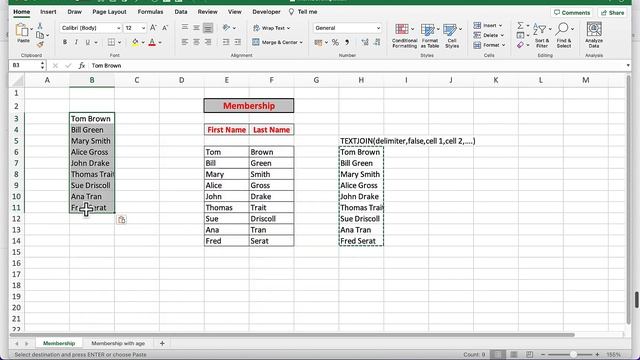This screenshot has height=360, width=640.
Task: Switch to the Insert ribbon tab
Action: pyautogui.click(x=48, y=12)
